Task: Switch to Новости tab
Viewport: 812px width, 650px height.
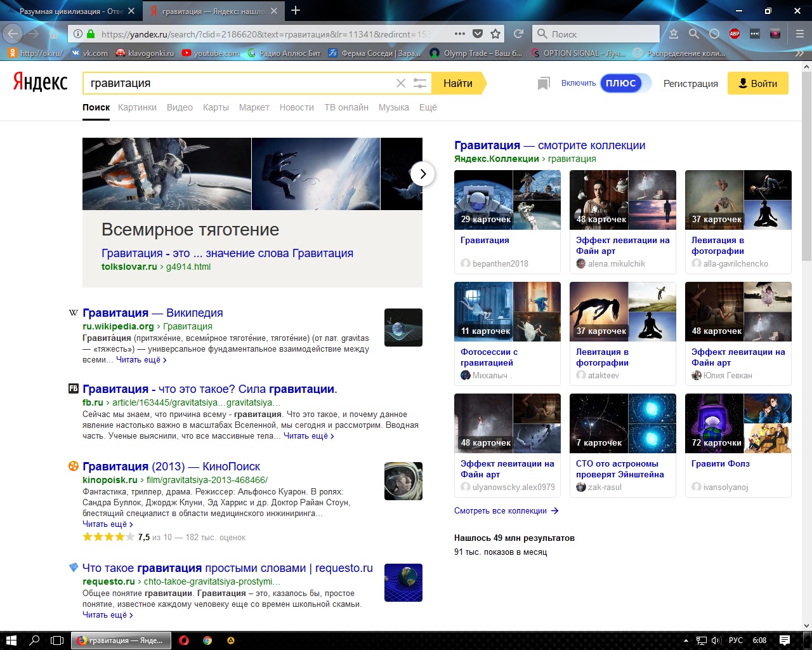Action: [297, 107]
